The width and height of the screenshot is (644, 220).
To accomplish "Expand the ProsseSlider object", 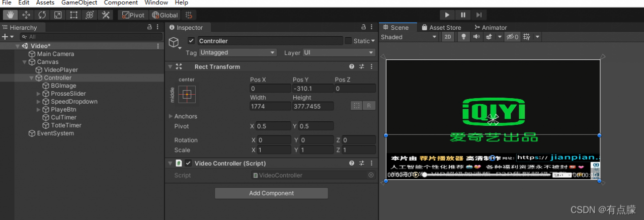I will click(x=39, y=94).
